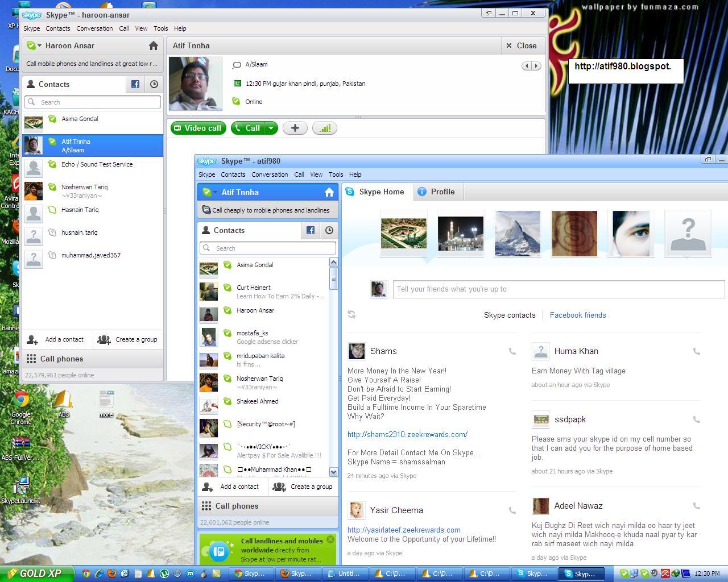Image resolution: width=728 pixels, height=582 pixels.
Task: Open Atif Tnnha status dropdown in atif980 window
Action: click(210, 192)
